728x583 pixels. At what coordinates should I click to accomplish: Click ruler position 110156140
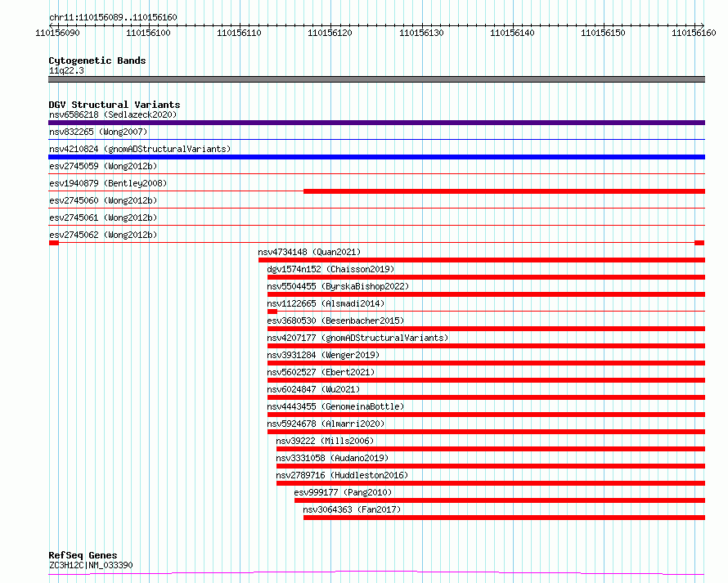click(513, 33)
